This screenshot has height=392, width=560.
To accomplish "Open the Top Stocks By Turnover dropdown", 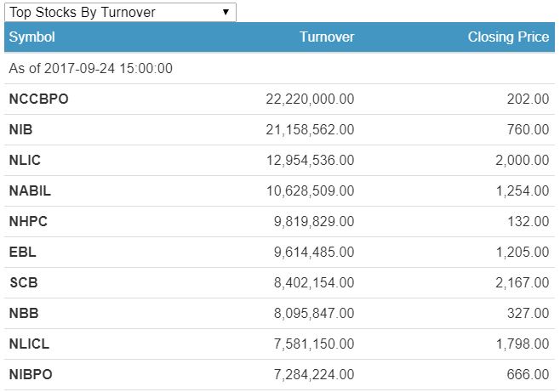I will pos(119,12).
